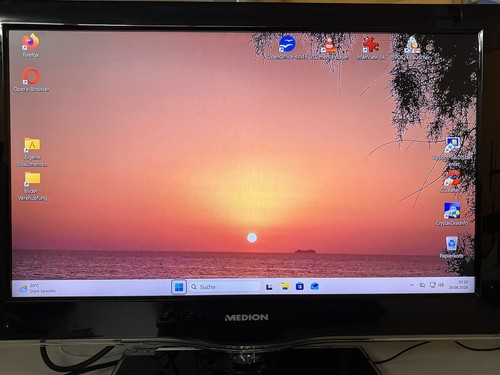Open the weather widget showing Stark bewölkt
The height and width of the screenshot is (375, 500).
(37, 288)
